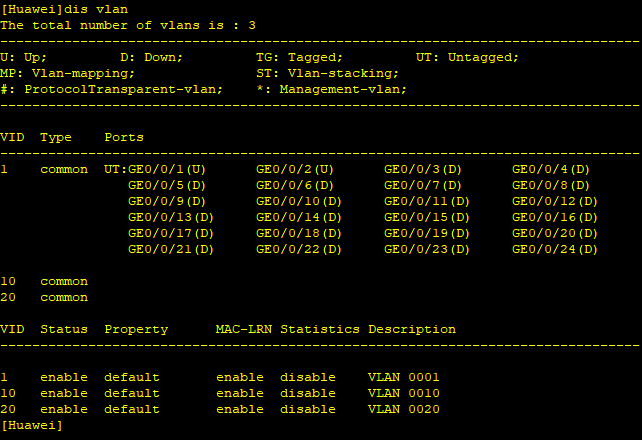
Task: Click the final [Huawei] prompt line
Action: [32, 426]
